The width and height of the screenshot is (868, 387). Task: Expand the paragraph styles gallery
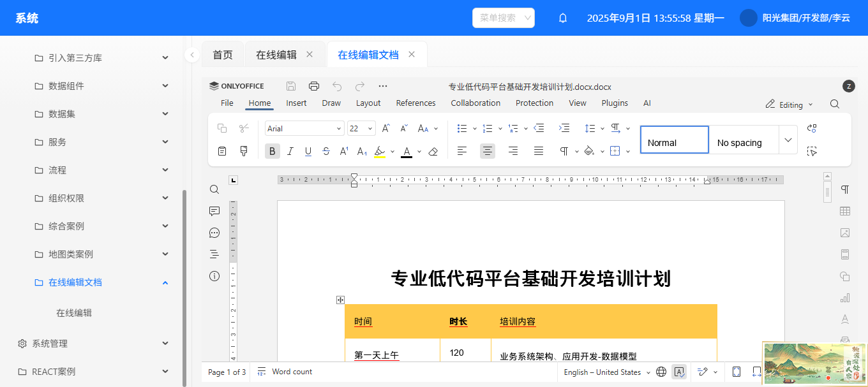(x=788, y=140)
